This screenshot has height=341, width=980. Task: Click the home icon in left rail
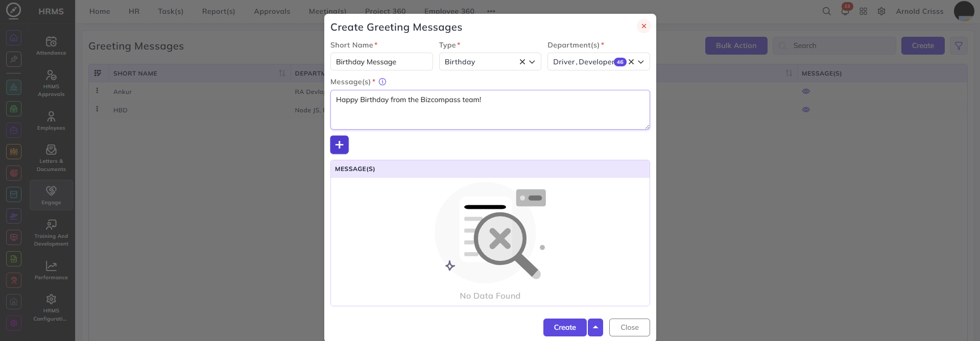[x=14, y=38]
